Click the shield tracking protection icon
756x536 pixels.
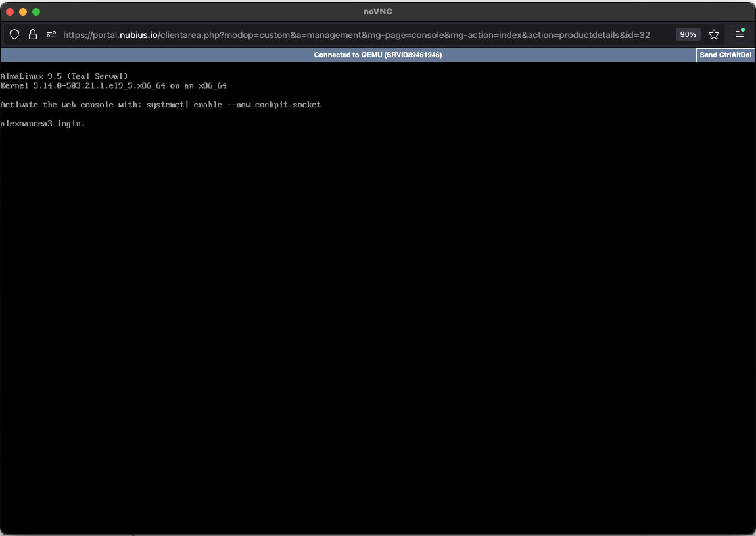pos(14,34)
